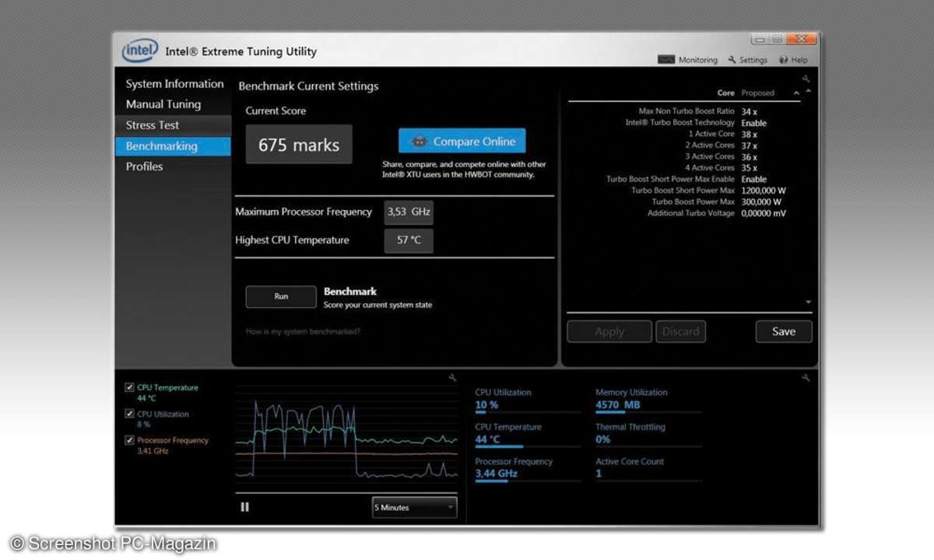Select the Benchmarking sidebar item
The width and height of the screenshot is (934, 560).
[173, 146]
